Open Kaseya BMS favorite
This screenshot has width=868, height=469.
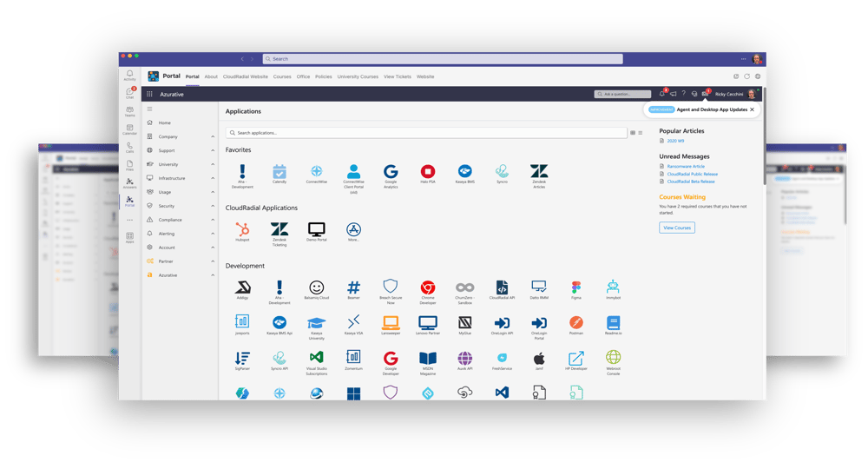point(465,174)
